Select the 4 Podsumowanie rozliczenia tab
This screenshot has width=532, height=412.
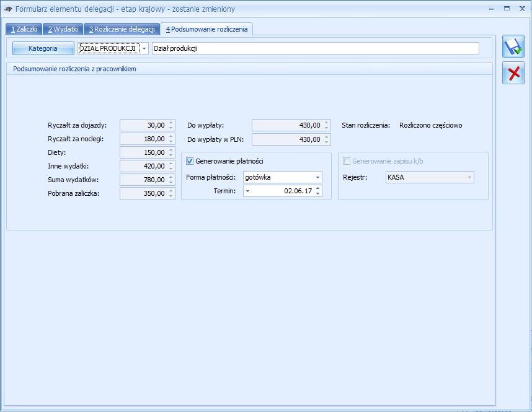206,29
